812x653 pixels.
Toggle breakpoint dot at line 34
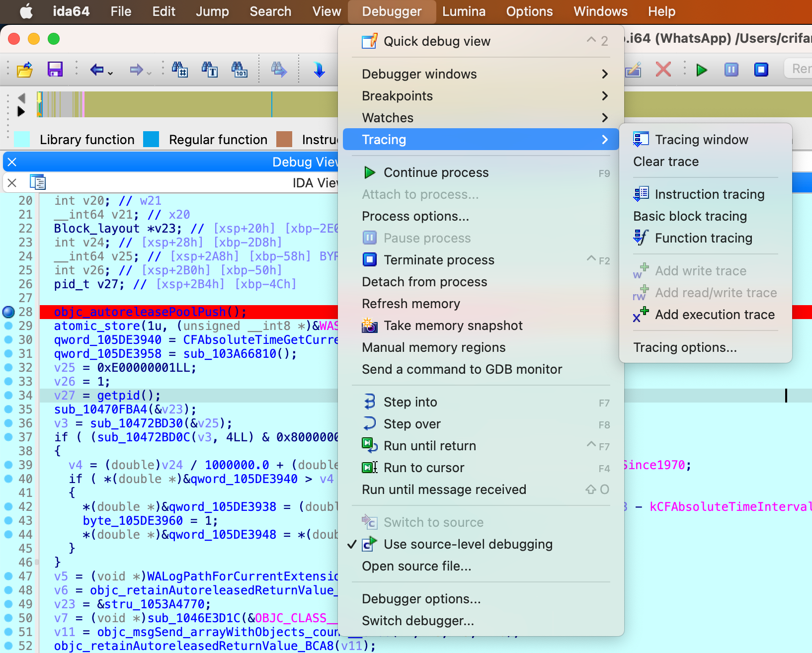[x=8, y=395]
